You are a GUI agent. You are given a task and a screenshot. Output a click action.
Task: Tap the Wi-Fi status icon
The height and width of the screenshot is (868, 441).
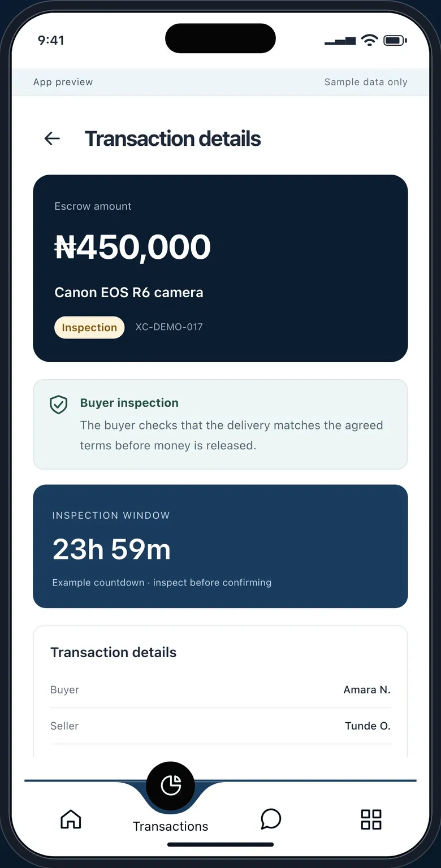(370, 40)
